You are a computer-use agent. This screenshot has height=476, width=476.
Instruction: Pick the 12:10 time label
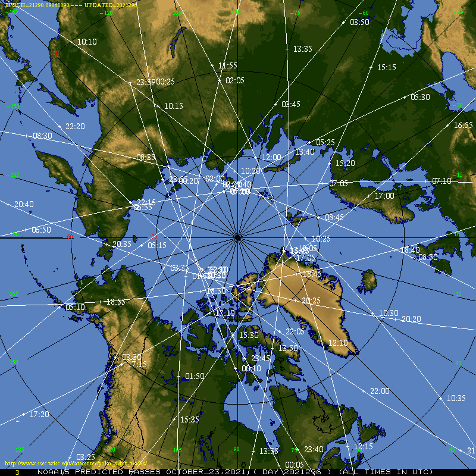[x=338, y=343]
